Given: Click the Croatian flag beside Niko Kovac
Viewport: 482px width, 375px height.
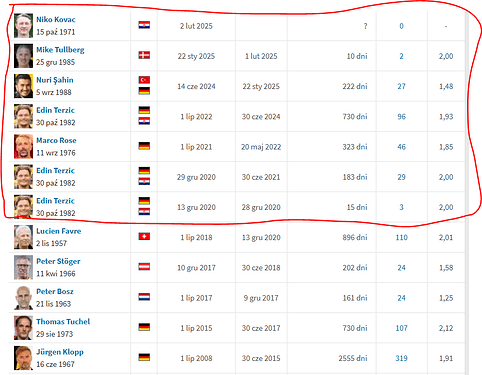Looking at the screenshot, I should pos(144,25).
